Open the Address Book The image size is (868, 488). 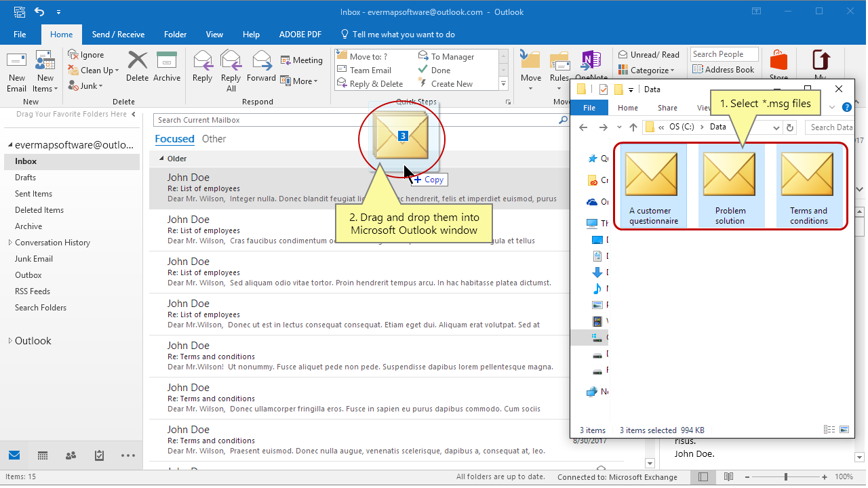pyautogui.click(x=724, y=69)
